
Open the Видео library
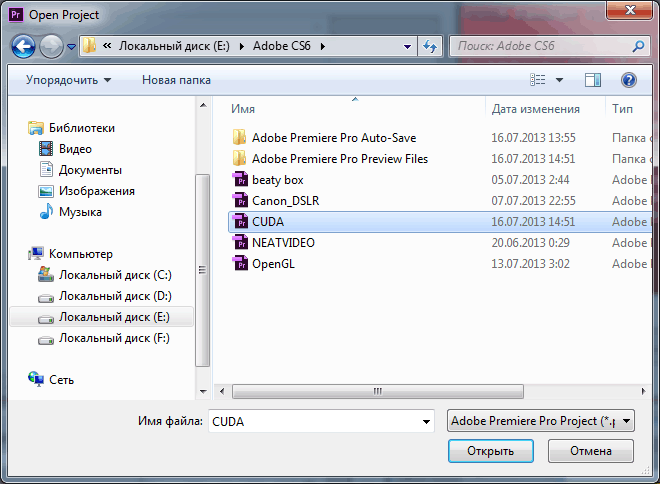click(x=75, y=149)
